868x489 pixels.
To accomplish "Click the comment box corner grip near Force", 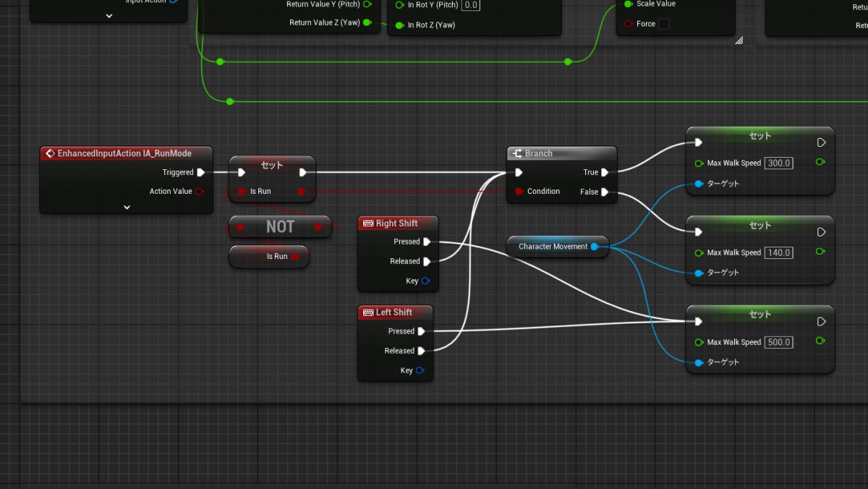I will [739, 41].
